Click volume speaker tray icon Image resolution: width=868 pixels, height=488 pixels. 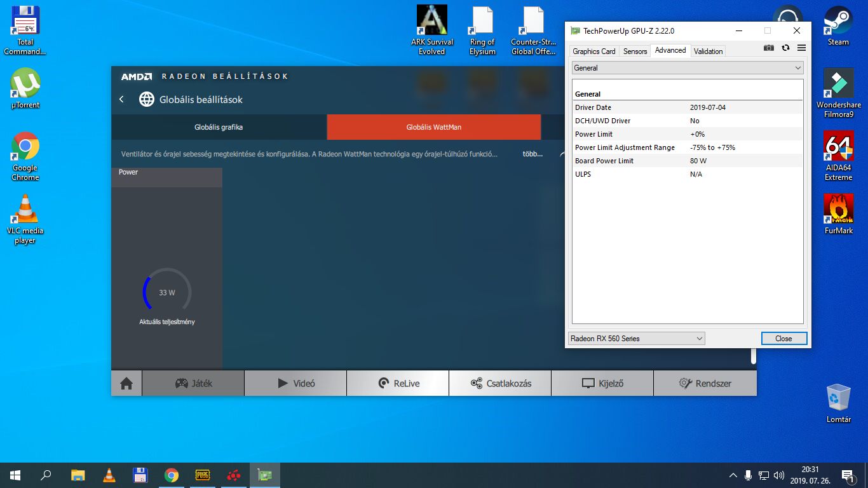click(779, 475)
